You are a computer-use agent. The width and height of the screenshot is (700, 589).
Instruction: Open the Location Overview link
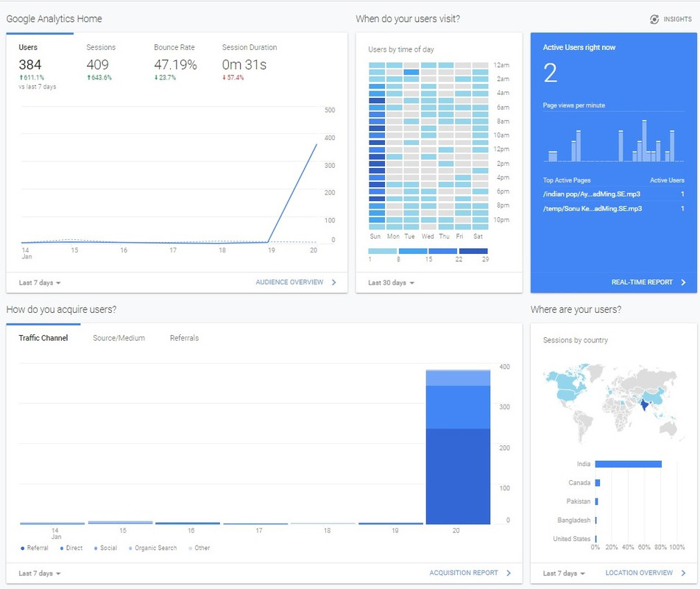click(639, 573)
